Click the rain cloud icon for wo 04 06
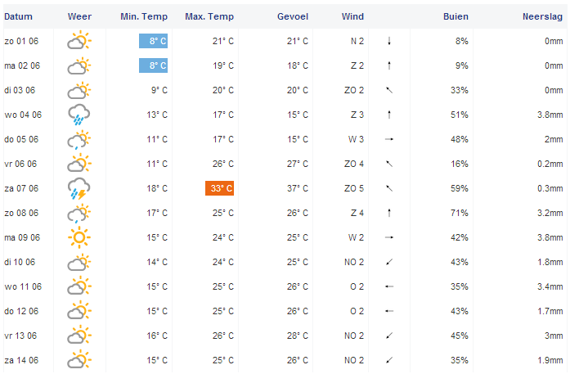 79,115
